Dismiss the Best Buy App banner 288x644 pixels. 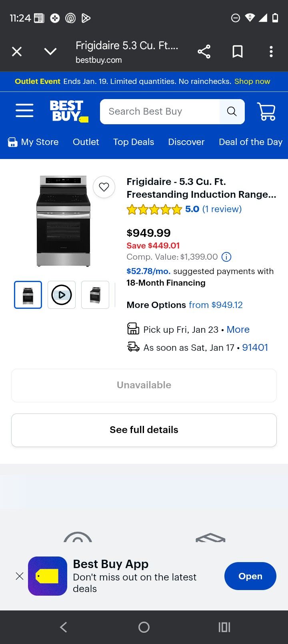click(19, 576)
